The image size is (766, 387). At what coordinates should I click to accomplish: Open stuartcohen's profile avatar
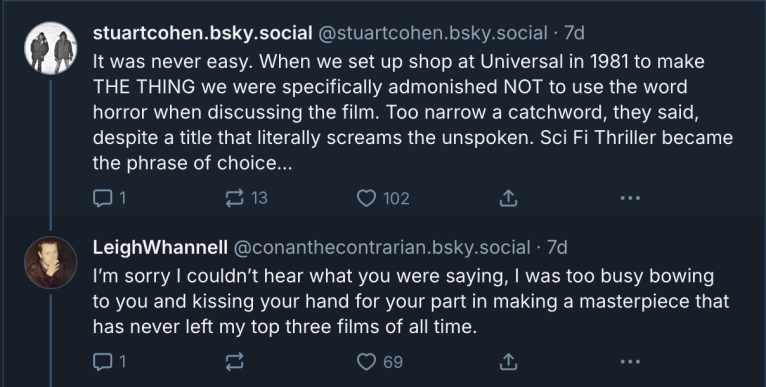click(51, 48)
